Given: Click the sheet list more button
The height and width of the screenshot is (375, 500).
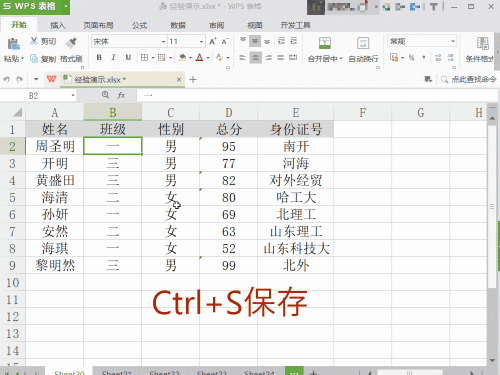Looking at the screenshot, I should pyautogui.click(x=294, y=371).
